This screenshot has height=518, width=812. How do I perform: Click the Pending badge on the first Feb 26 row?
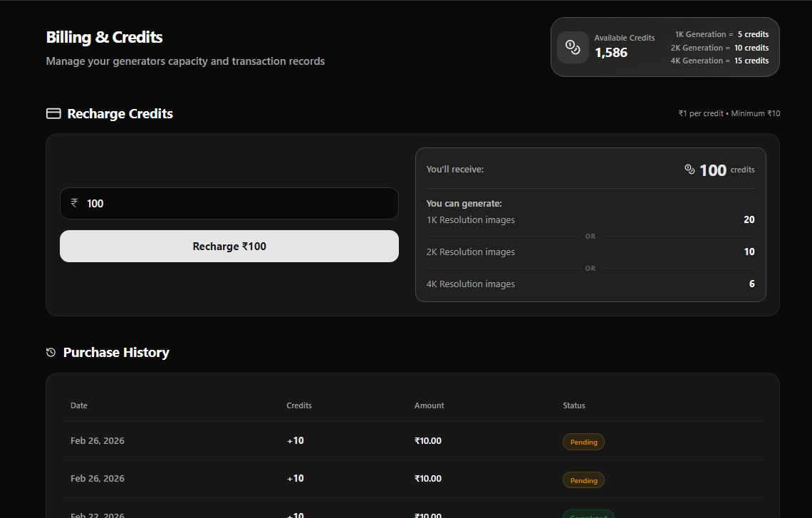pyautogui.click(x=583, y=442)
